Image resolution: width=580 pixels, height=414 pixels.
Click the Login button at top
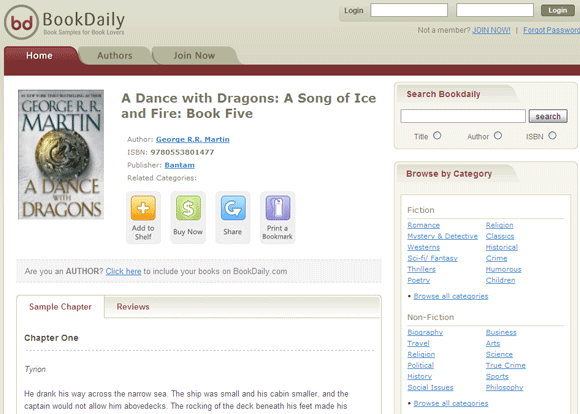557,10
